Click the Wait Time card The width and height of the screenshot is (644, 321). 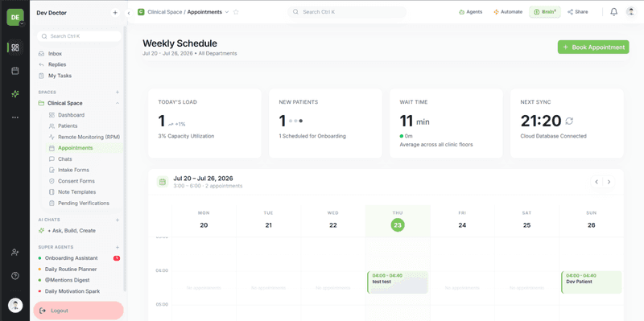(446, 123)
